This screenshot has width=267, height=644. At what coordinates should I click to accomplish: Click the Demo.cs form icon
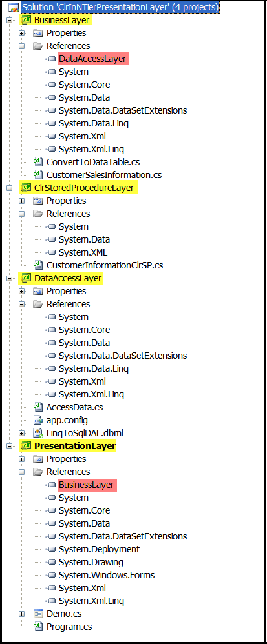pyautogui.click(x=38, y=614)
